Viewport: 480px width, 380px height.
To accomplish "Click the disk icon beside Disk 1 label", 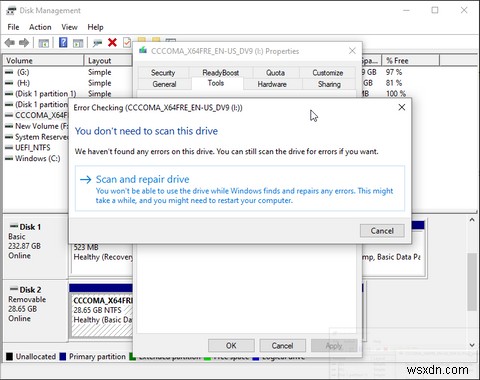I will 14,226.
